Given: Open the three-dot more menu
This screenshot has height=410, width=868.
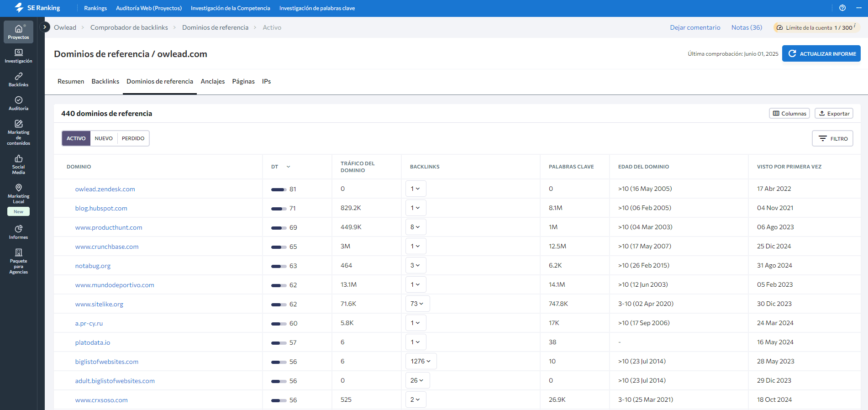Looking at the screenshot, I should (859, 8).
